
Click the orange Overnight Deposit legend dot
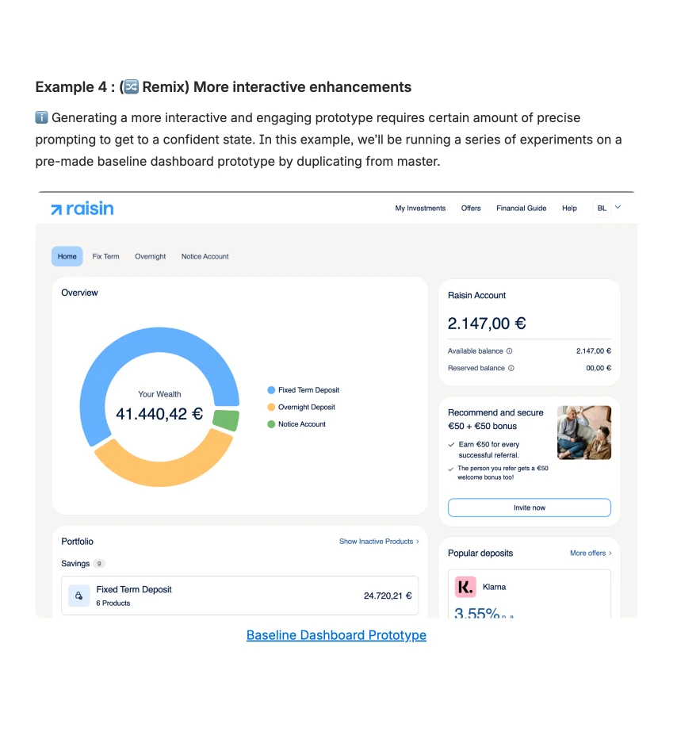click(271, 408)
